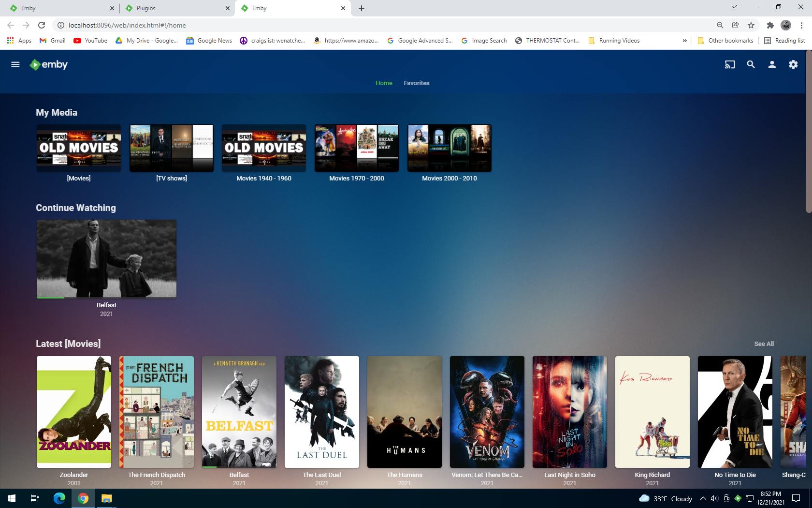Open the Reading list
Viewport: 812px width, 508px height.
click(x=784, y=41)
